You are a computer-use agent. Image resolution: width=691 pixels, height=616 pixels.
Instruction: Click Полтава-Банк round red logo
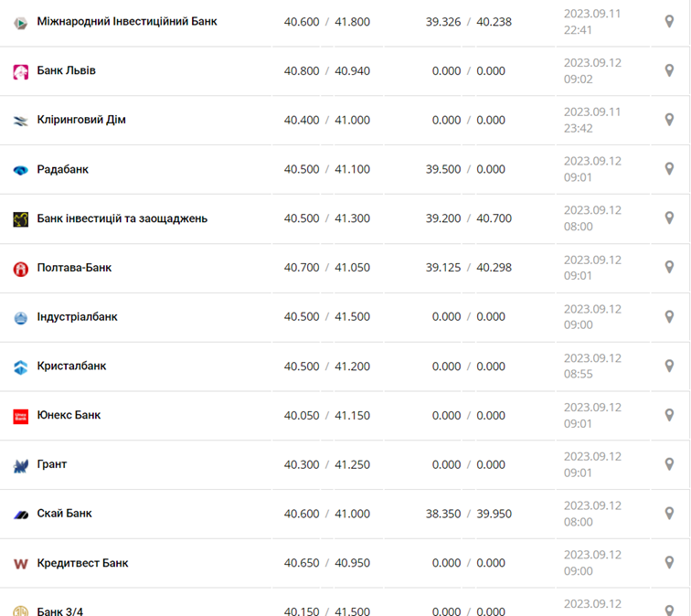point(21,269)
